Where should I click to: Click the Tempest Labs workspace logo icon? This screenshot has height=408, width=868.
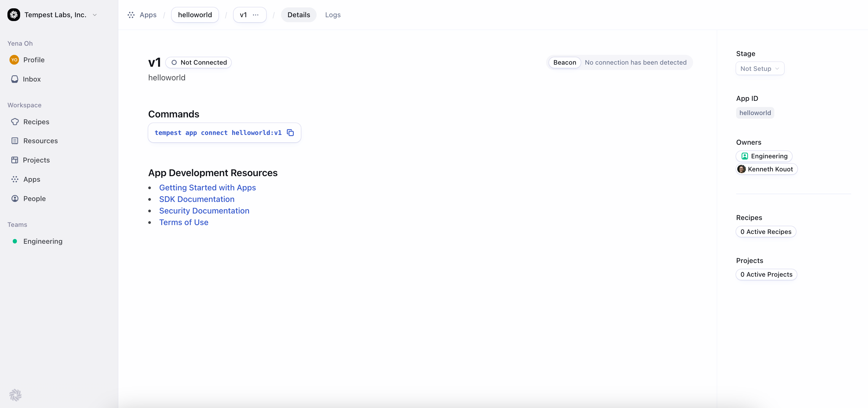(x=14, y=15)
